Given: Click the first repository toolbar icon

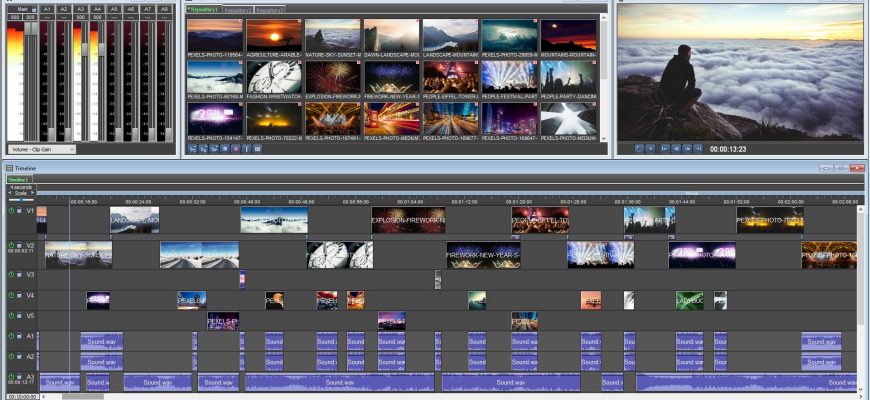Looking at the screenshot, I should point(192,149).
